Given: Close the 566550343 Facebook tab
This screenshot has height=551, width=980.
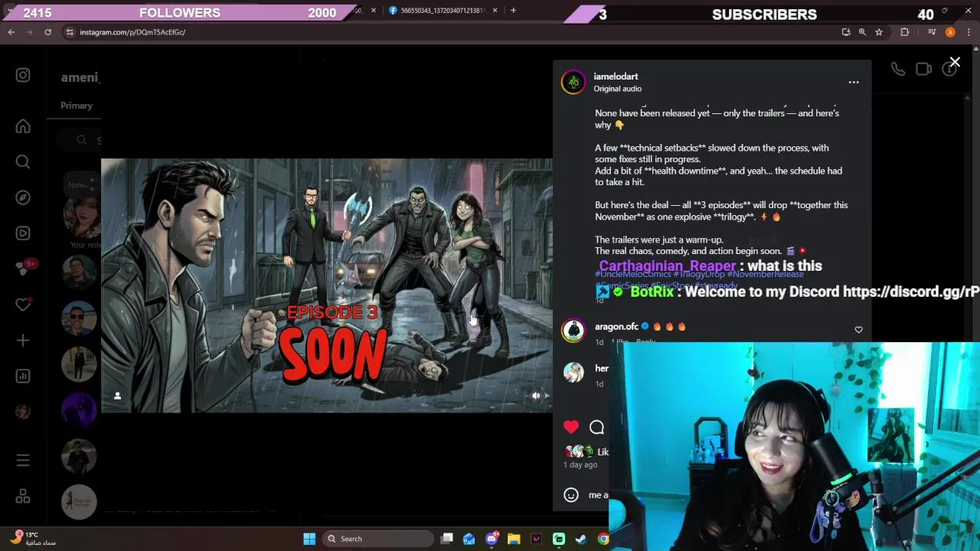Looking at the screenshot, I should 495,11.
